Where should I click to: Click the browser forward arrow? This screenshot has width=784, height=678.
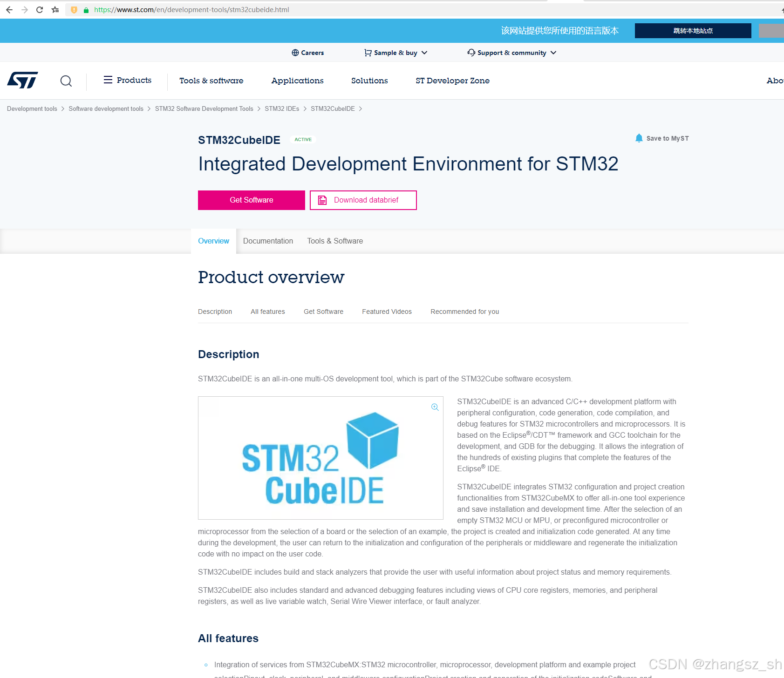(25, 10)
